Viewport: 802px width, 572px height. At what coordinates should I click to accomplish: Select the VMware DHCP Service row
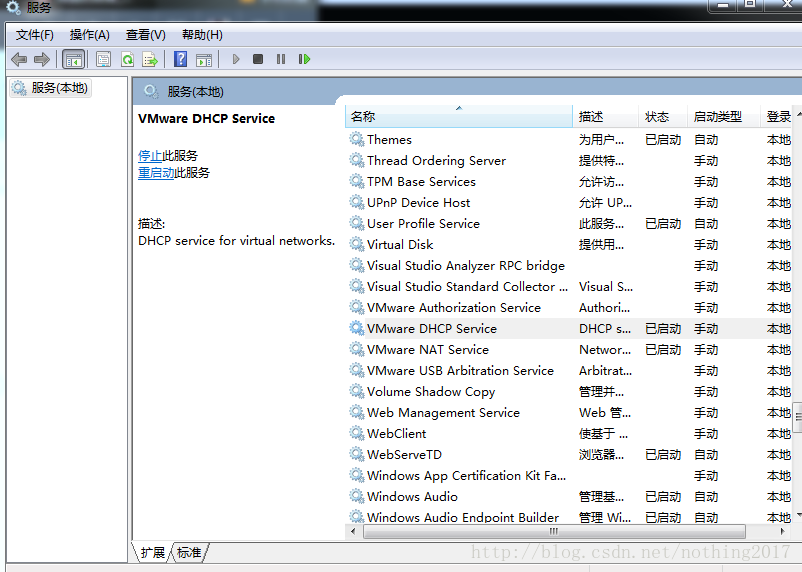[x=569, y=328]
